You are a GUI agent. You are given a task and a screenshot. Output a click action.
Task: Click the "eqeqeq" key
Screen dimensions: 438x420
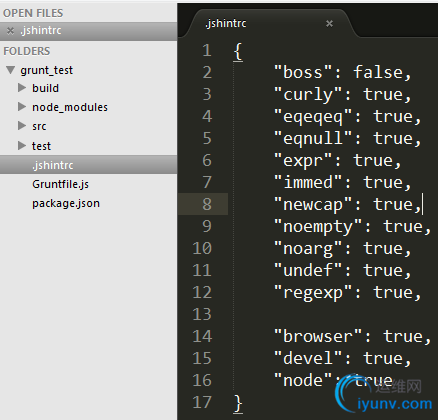pos(313,117)
